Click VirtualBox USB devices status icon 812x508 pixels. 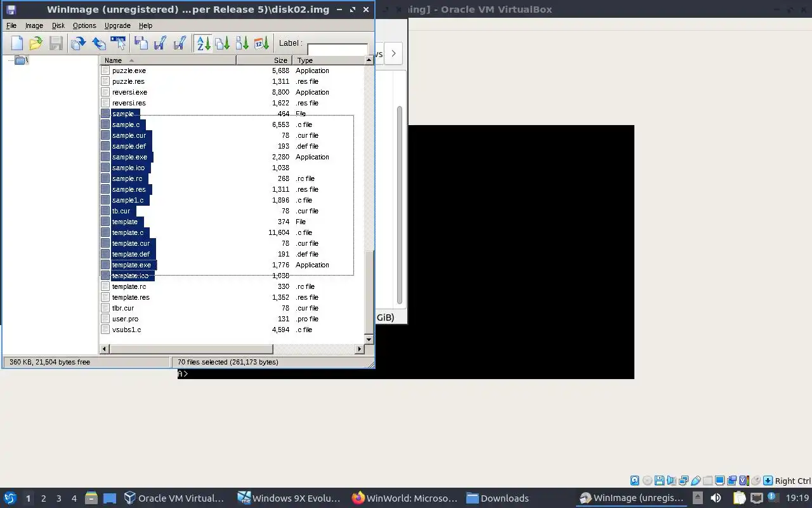(x=696, y=481)
